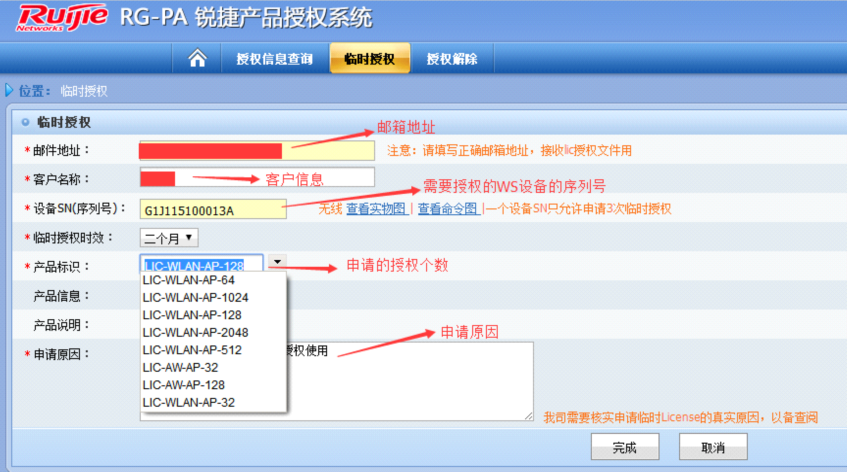Click the 客户名称 input field
The image size is (848, 472).
click(257, 178)
